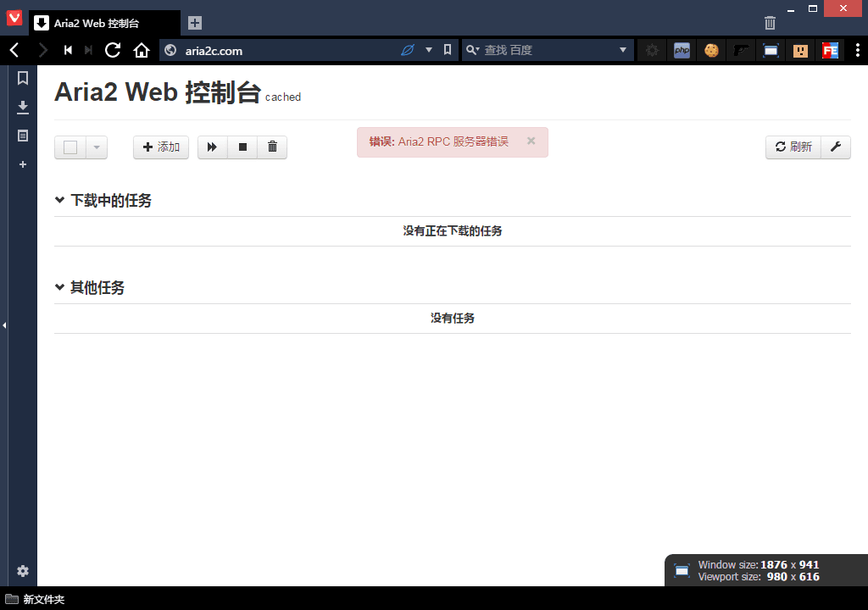This screenshot has width=868, height=610.
Task: Click the Aria2 Web 控制台 heading
Action: click(158, 91)
